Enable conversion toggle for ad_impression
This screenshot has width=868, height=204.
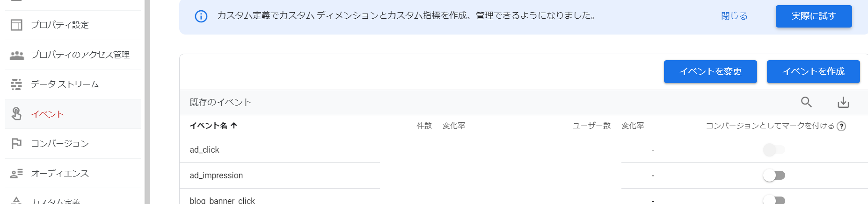coord(774,176)
